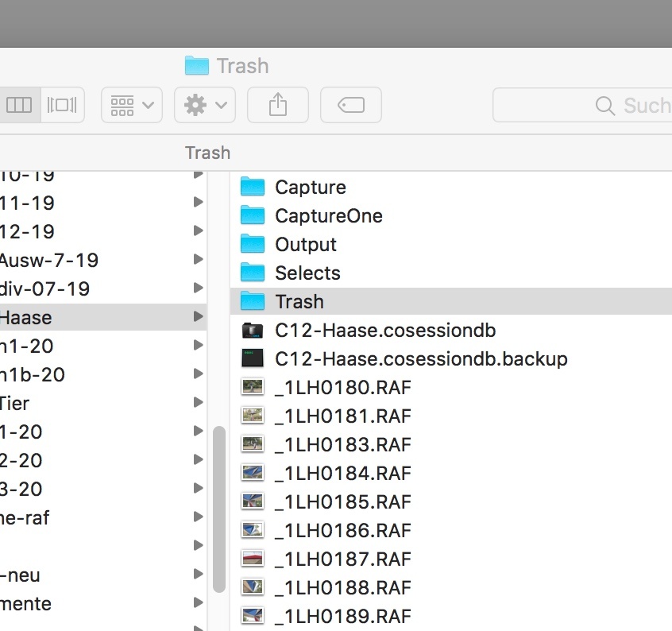Switch to gallery view mode
Image resolution: width=672 pixels, height=631 pixels.
coord(62,105)
